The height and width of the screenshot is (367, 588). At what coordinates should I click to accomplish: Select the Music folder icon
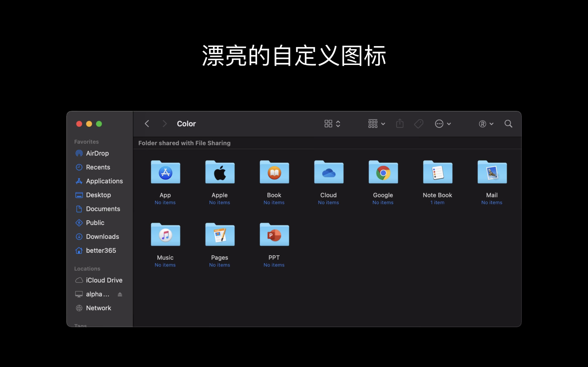(165, 235)
